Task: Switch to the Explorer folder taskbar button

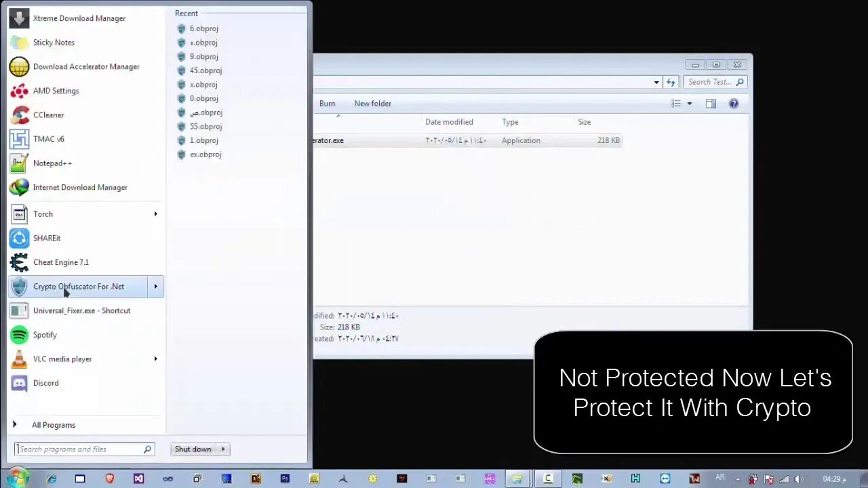Action: click(x=517, y=479)
